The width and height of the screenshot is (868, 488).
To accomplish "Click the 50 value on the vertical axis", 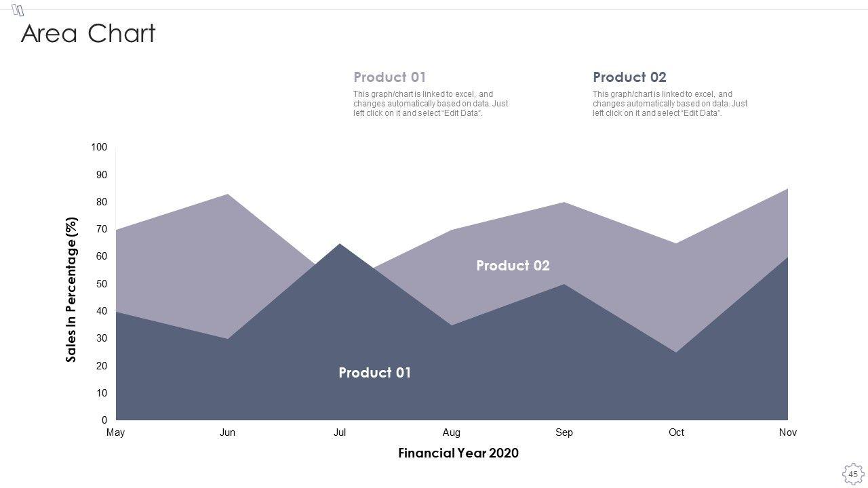I will (102, 284).
